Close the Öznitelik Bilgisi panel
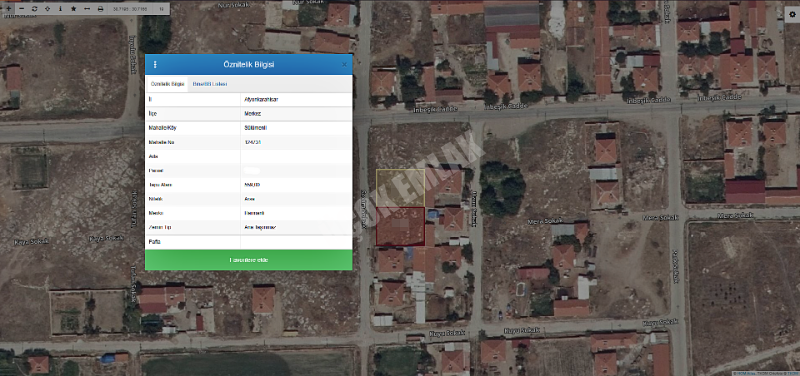The height and width of the screenshot is (376, 800). 344,64
